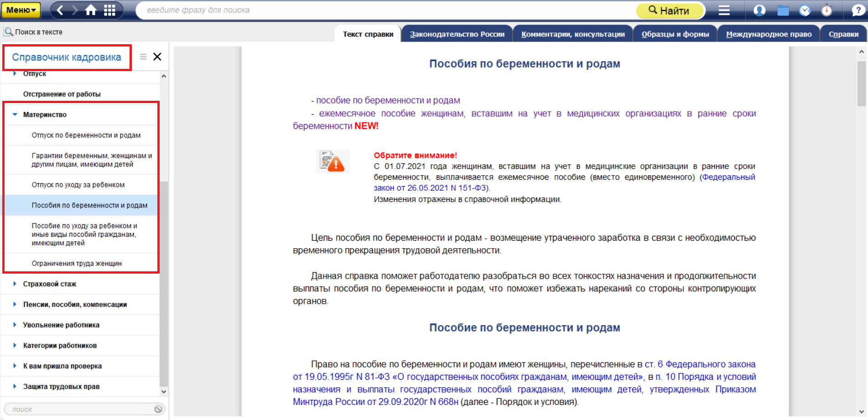Open п. 10 Порядка и условий link
The image size is (868, 420).
coord(706,377)
